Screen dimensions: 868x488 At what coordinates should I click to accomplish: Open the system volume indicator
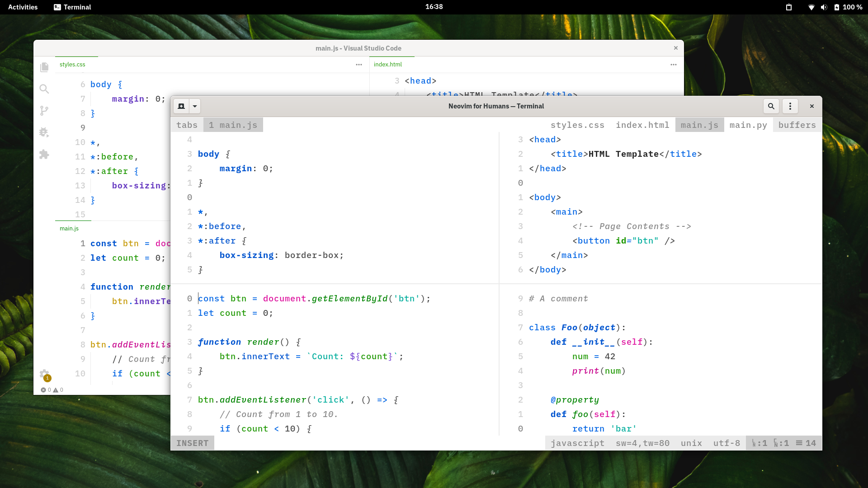824,7
